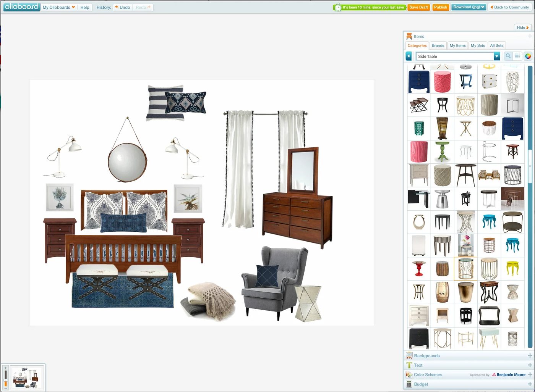Select the blue rug on the canvas
Viewport: 535px width, 392px height.
(122, 290)
